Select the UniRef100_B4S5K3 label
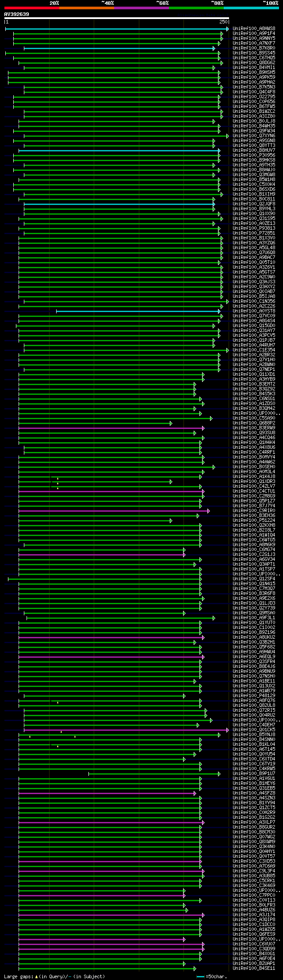The width and height of the screenshot is (283, 980). coord(254,394)
